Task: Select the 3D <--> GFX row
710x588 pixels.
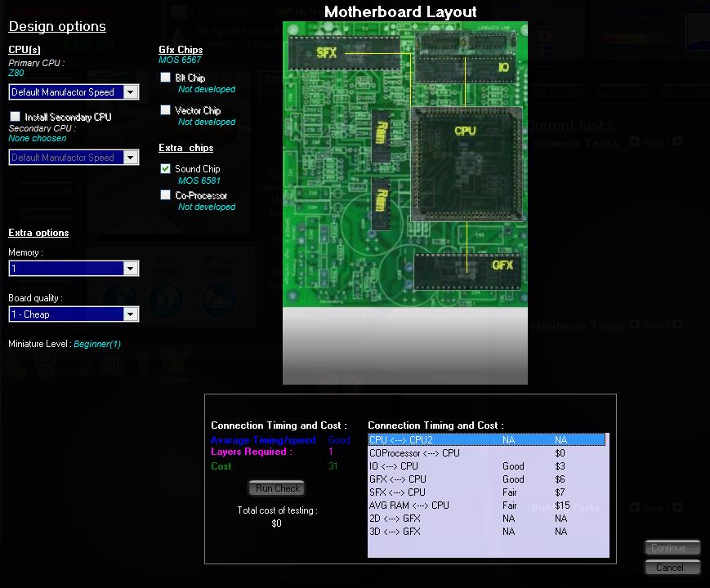Action: coord(487,532)
